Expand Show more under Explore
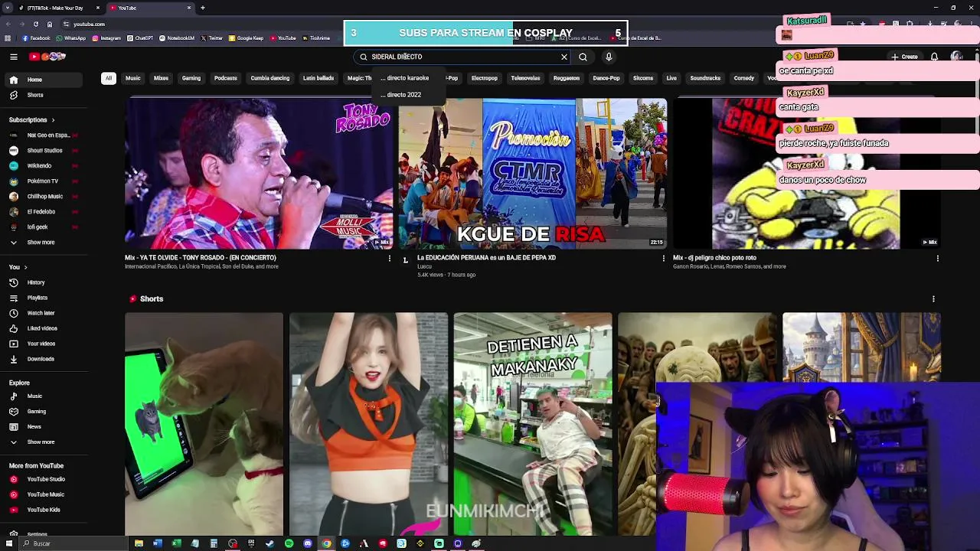This screenshot has width=980, height=551. tap(44, 442)
